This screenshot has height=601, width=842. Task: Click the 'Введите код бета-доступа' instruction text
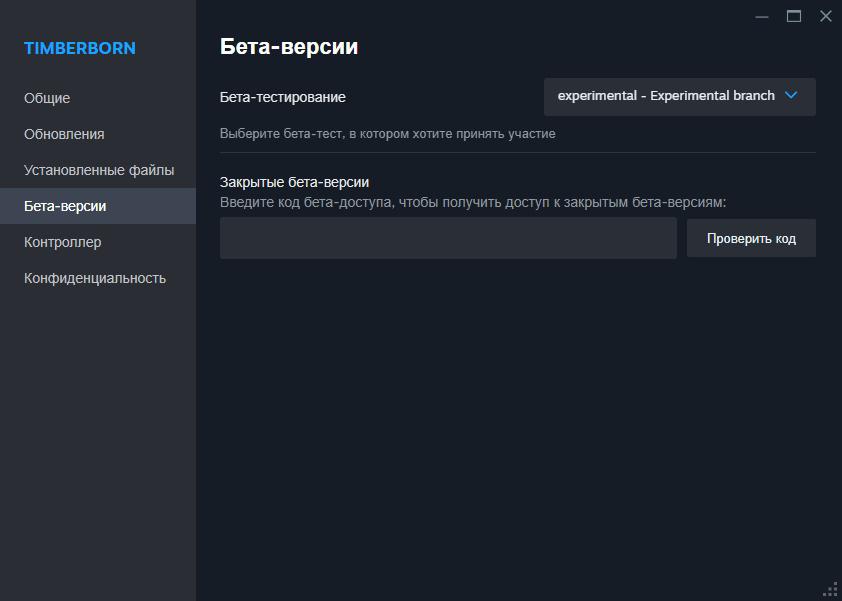(x=473, y=202)
